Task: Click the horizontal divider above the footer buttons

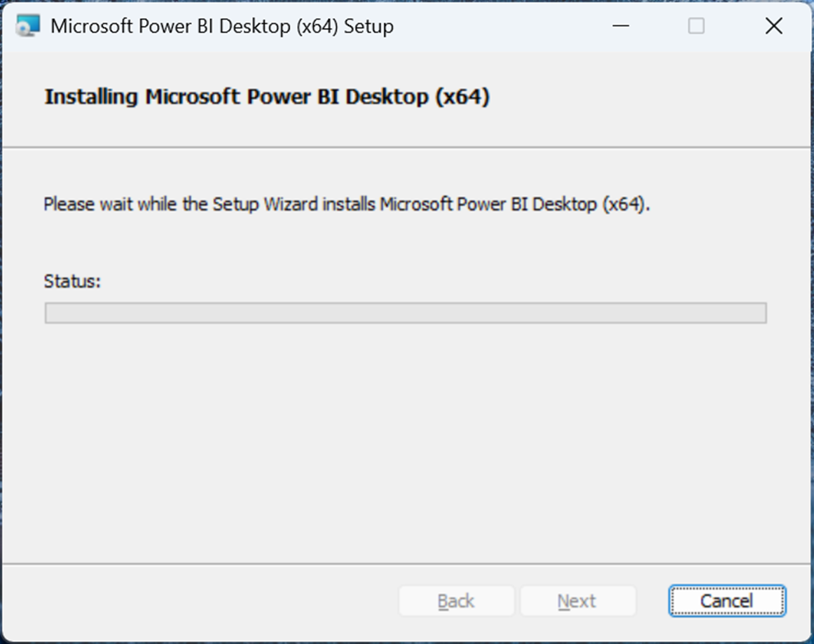Action: point(406,563)
